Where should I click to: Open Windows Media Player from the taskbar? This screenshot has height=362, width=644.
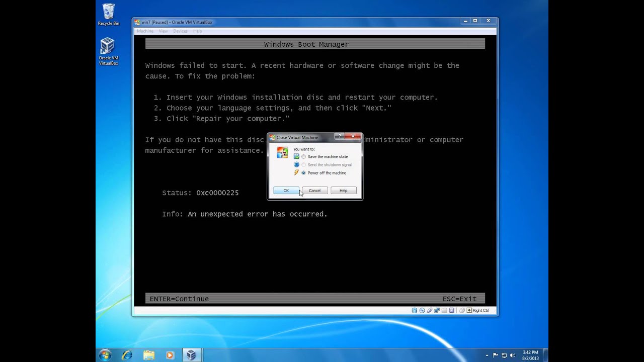(x=170, y=355)
